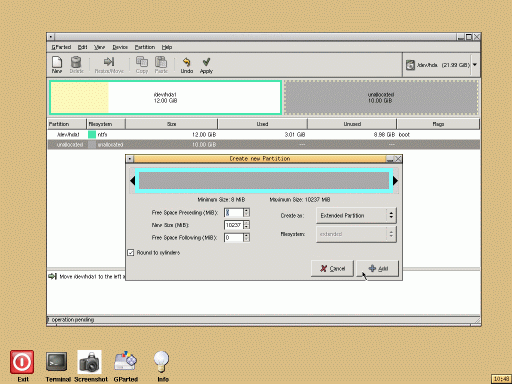Open the Terminal desktop icon
Image resolution: width=512 pixels, height=384 pixels.
57,362
